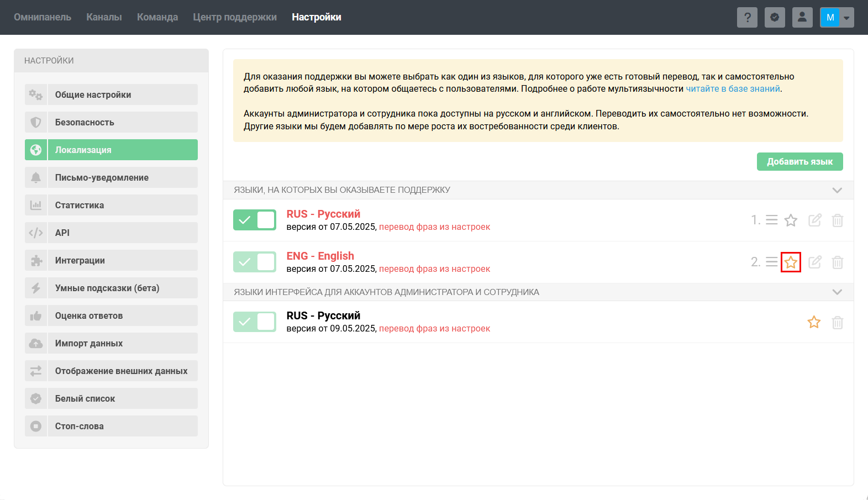The height and width of the screenshot is (500, 868).
Task: Edit the RUS Русский support language
Action: (x=815, y=220)
